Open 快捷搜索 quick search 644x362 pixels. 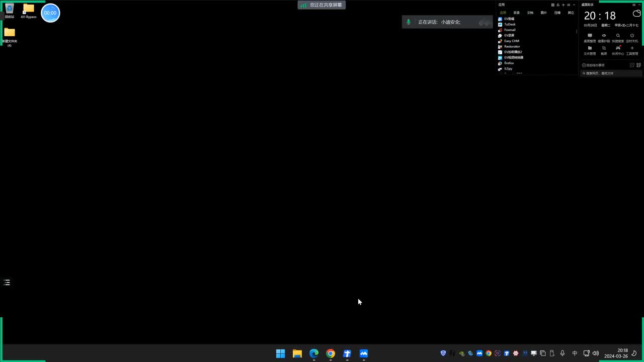pos(618,38)
